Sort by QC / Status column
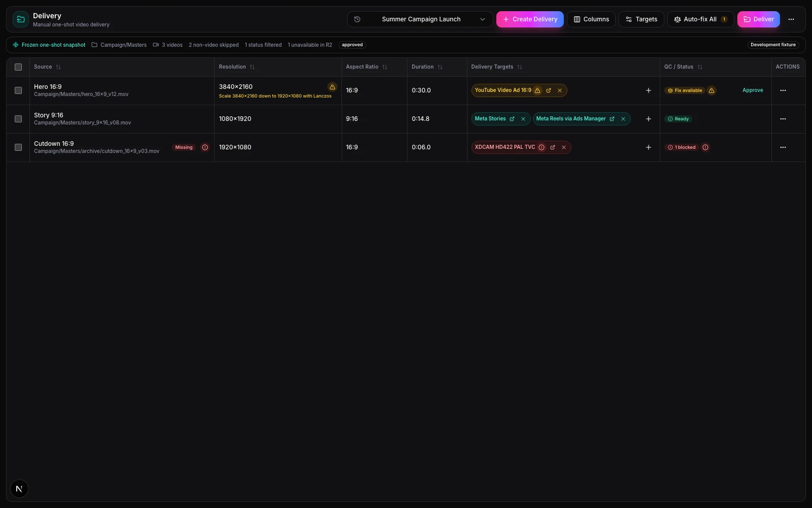Screen dimensions: 812x508 (x=683, y=67)
